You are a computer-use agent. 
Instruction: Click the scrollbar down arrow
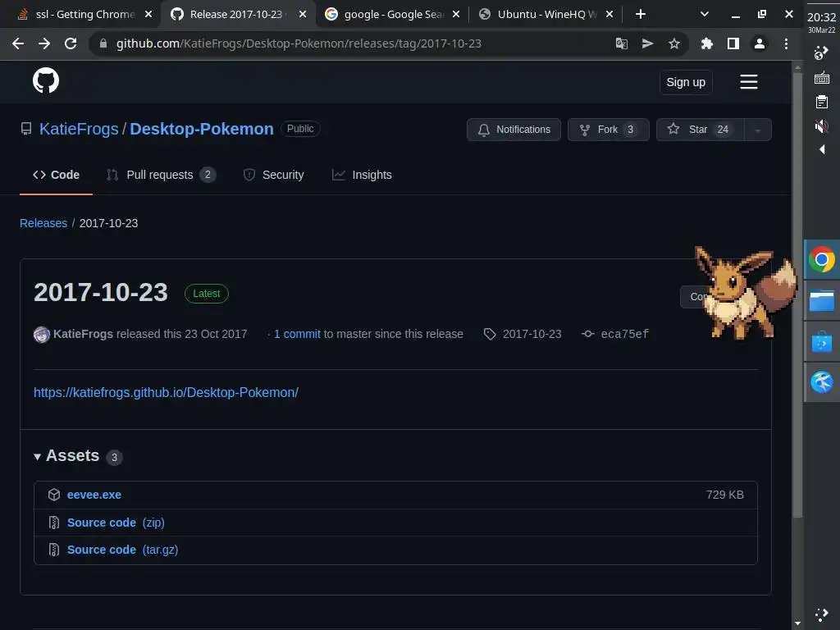pos(797,623)
